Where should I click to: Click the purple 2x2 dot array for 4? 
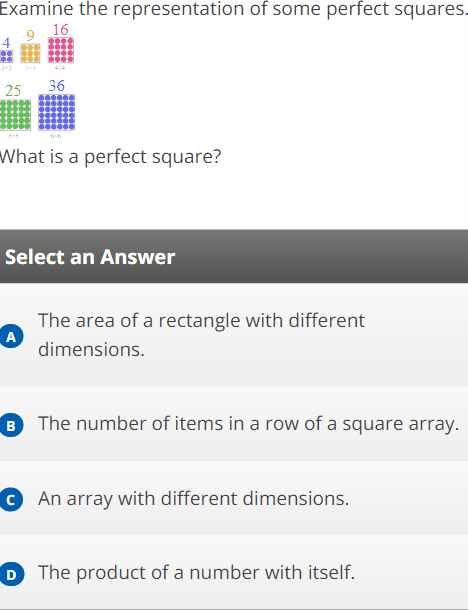[6, 56]
